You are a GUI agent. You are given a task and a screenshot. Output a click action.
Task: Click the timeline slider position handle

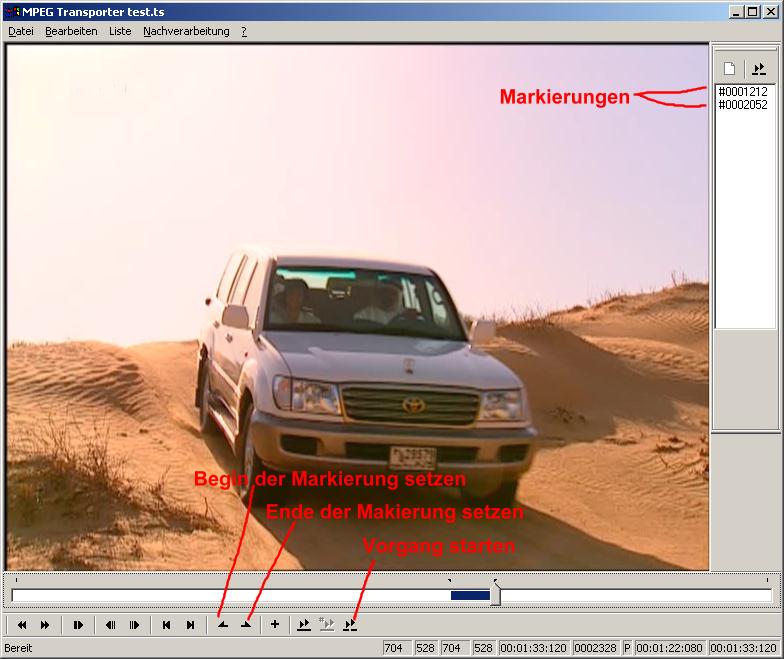coord(495,595)
